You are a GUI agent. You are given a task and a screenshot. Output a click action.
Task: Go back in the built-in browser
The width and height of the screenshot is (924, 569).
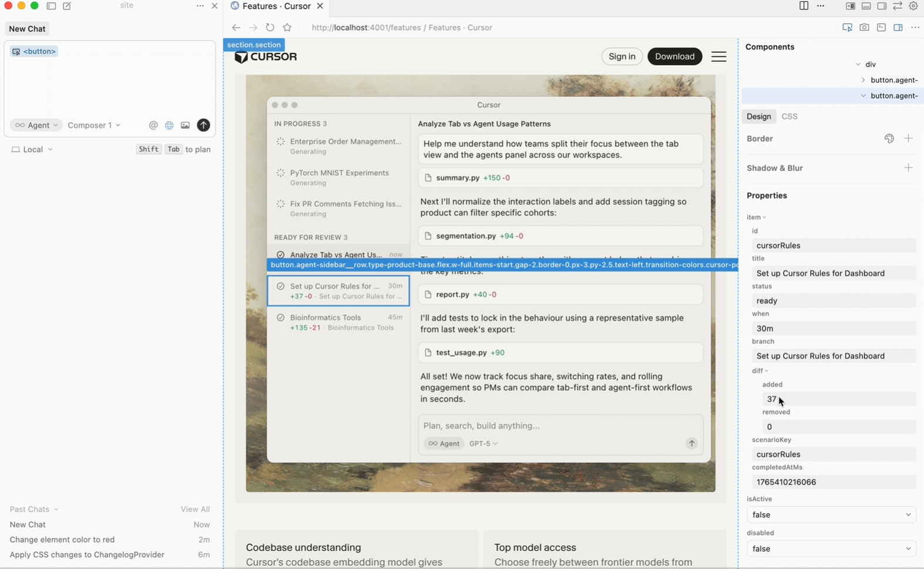236,28
